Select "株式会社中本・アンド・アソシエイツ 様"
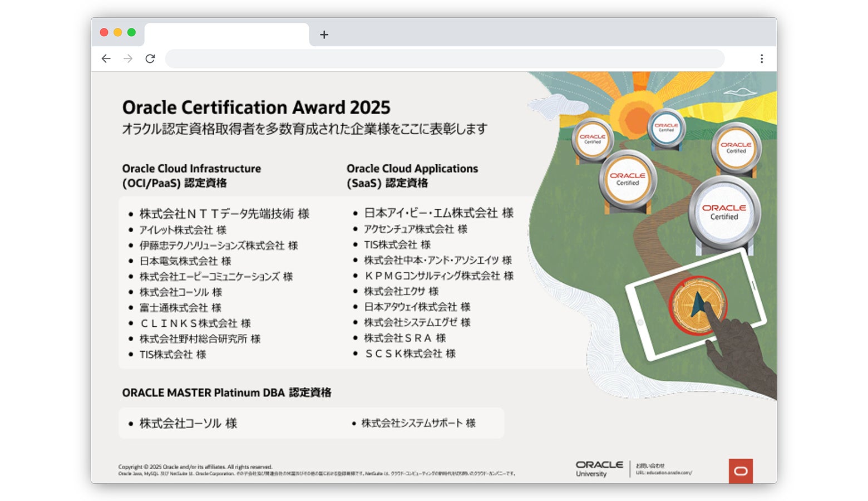 tap(438, 260)
